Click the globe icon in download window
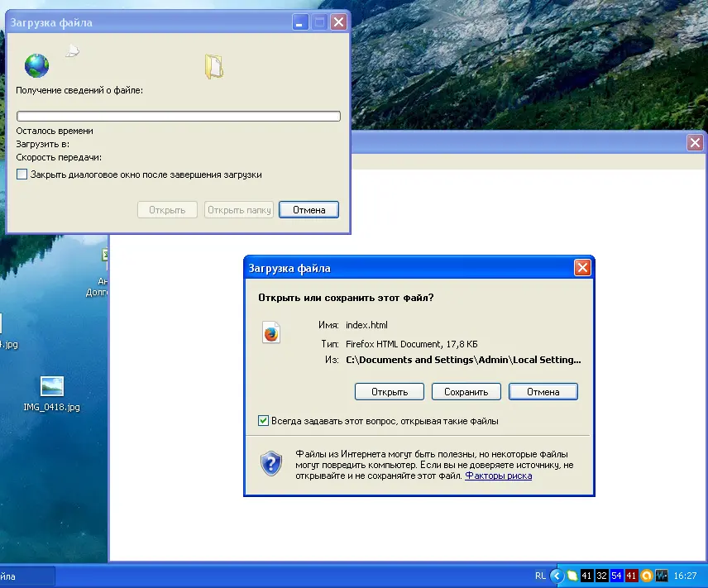 (36, 66)
